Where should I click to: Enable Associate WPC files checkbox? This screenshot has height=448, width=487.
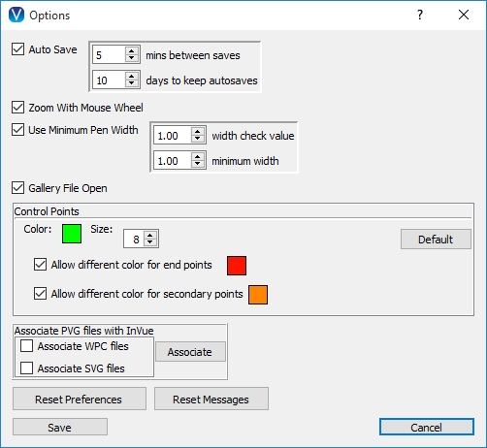pyautogui.click(x=26, y=345)
